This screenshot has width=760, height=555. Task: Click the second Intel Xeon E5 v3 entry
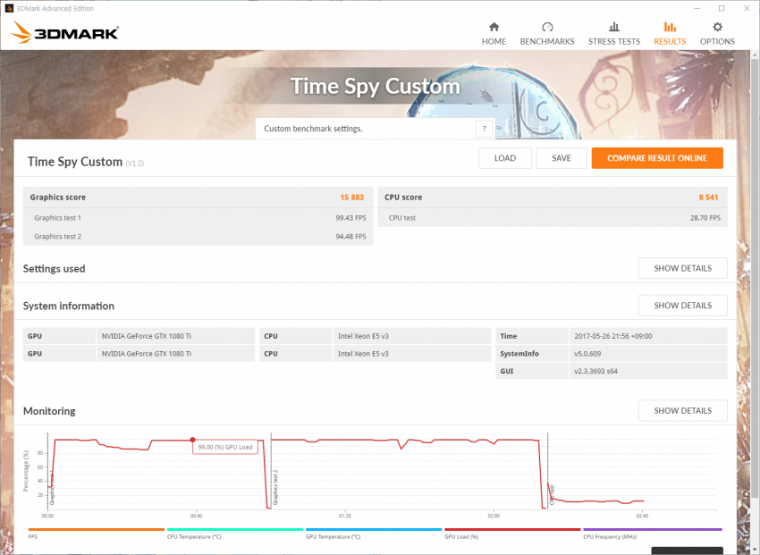[x=363, y=353]
